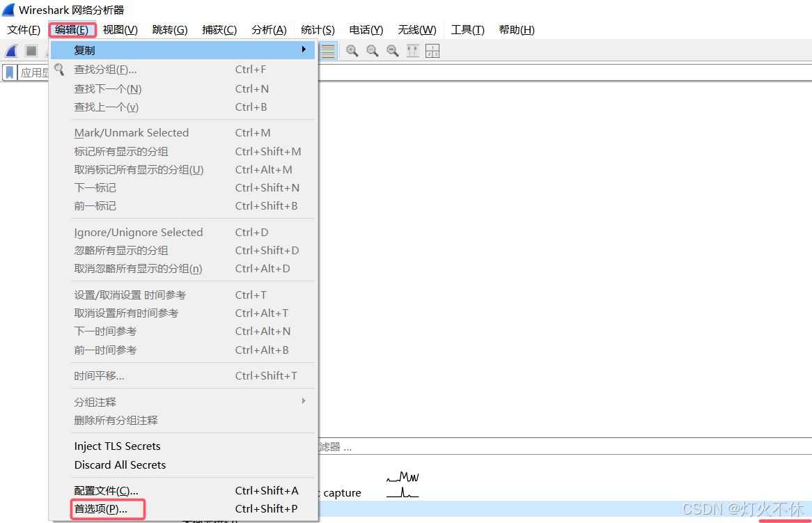Select 查找上一个(v) entry

(x=182, y=107)
